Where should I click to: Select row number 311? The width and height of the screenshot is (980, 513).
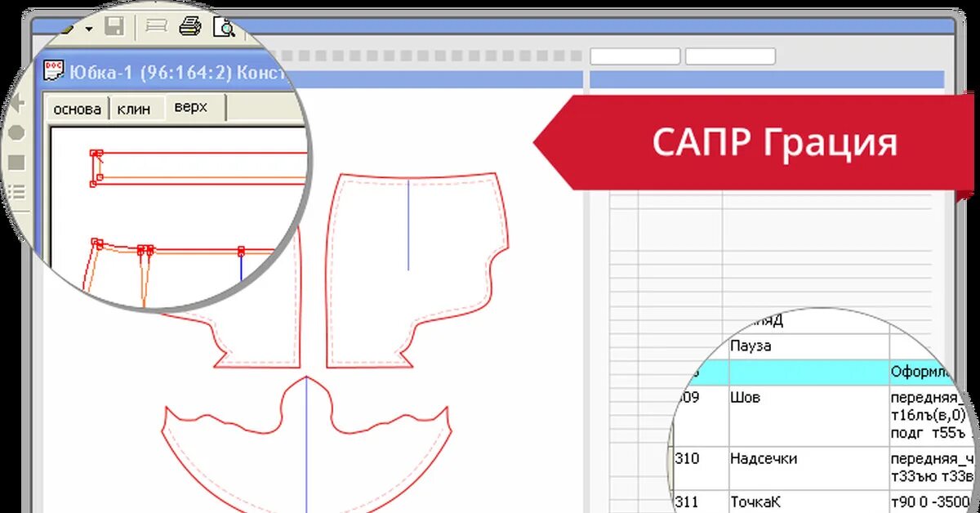(x=687, y=502)
